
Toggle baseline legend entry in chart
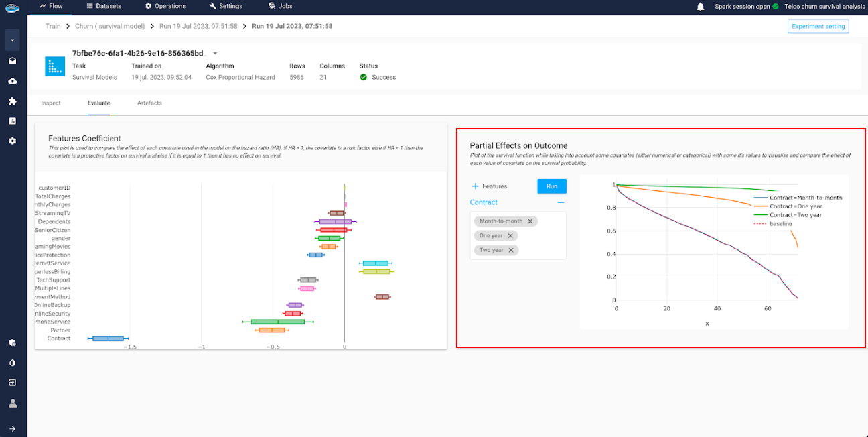(x=780, y=224)
